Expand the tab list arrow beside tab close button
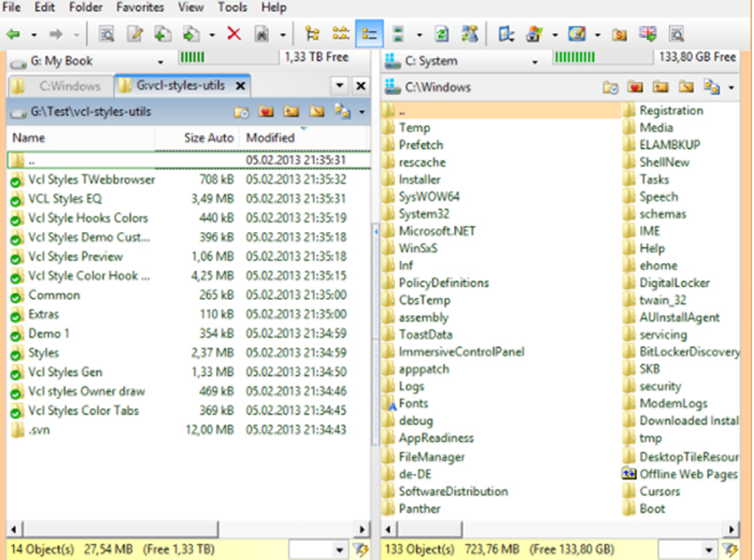754x560 pixels. click(339, 86)
